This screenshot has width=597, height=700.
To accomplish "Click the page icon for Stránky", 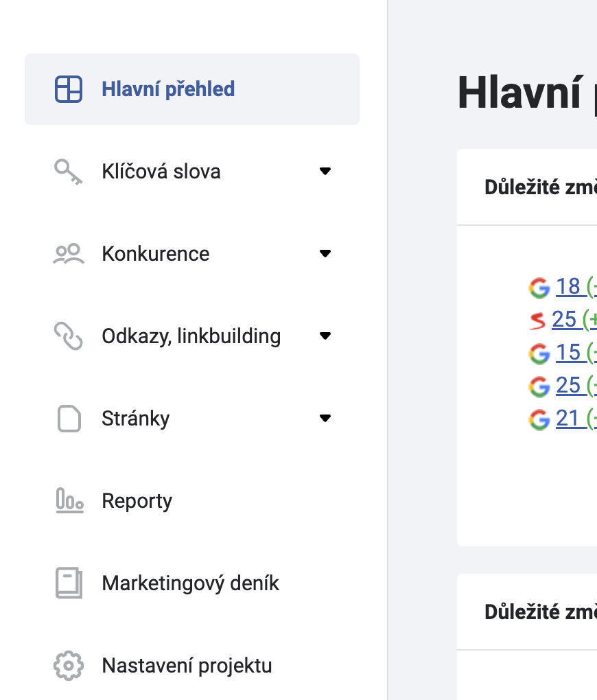I will point(69,419).
